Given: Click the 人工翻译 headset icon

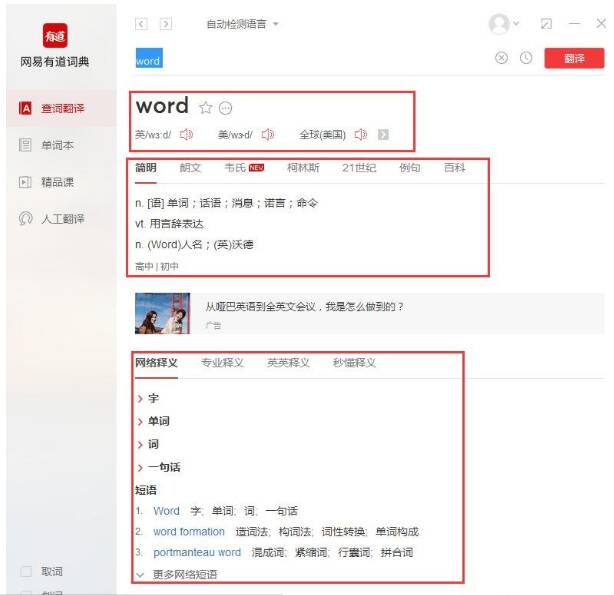Looking at the screenshot, I should 25,218.
